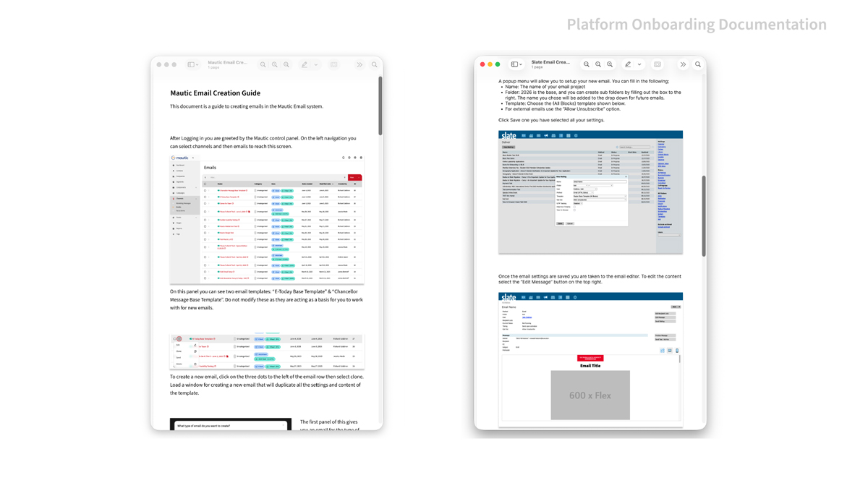Reset to actual size in Slate window

598,64
